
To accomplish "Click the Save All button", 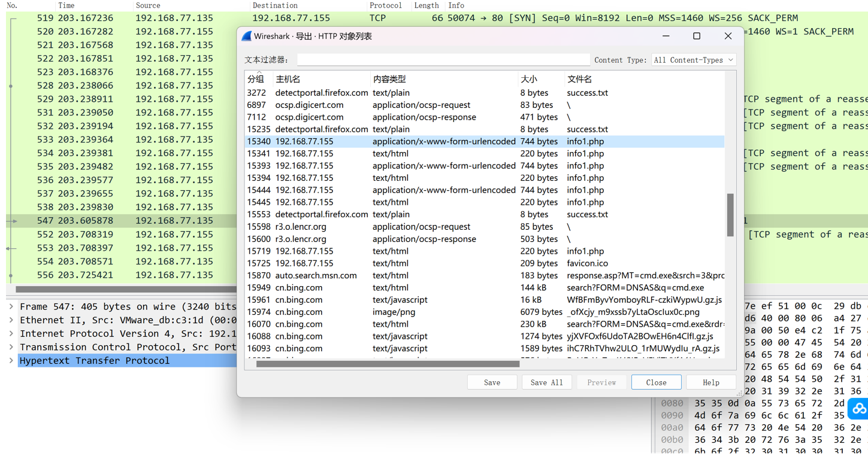I will point(546,382).
